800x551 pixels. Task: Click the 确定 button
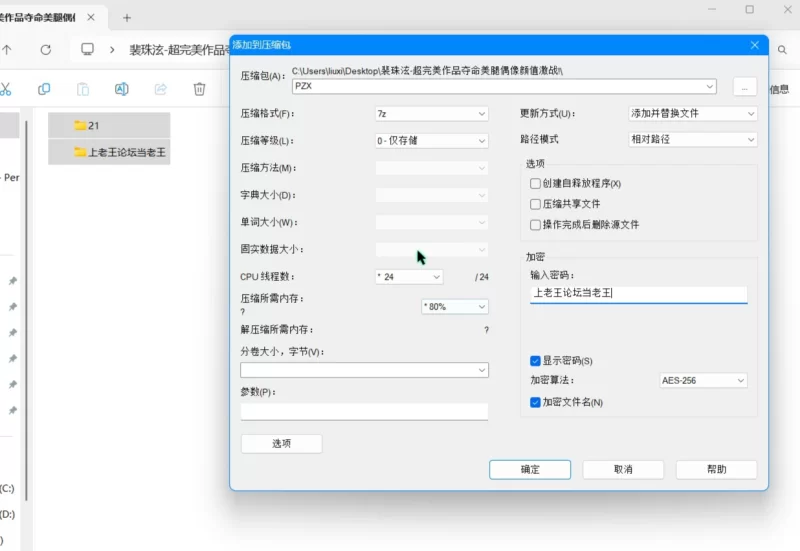[x=530, y=470]
